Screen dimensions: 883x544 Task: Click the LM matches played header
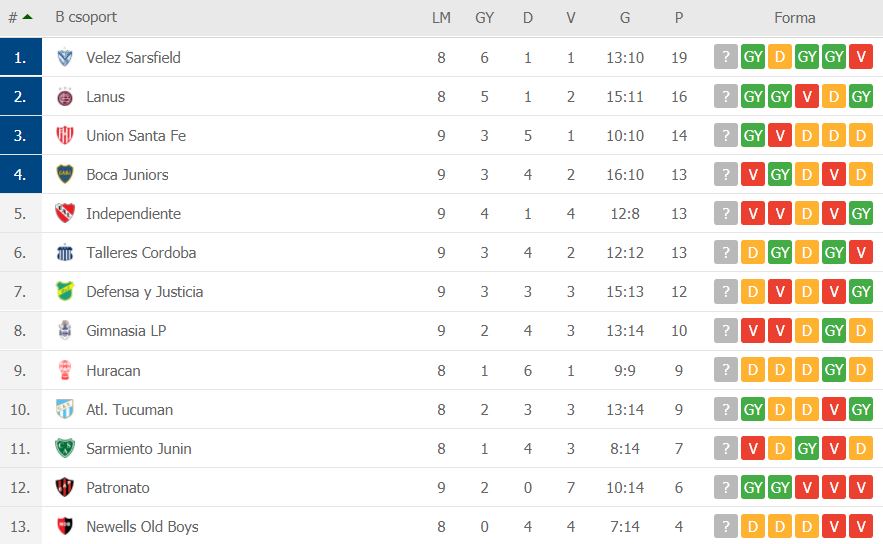click(x=441, y=18)
